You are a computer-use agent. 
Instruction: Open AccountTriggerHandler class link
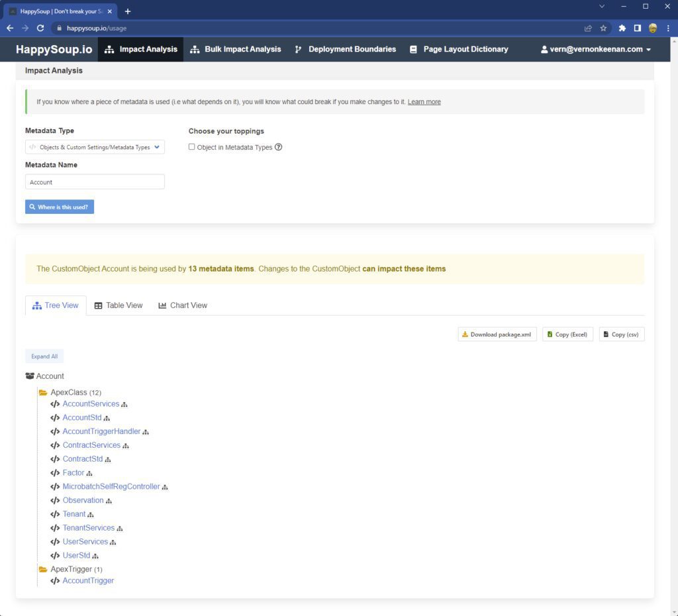pyautogui.click(x=101, y=431)
